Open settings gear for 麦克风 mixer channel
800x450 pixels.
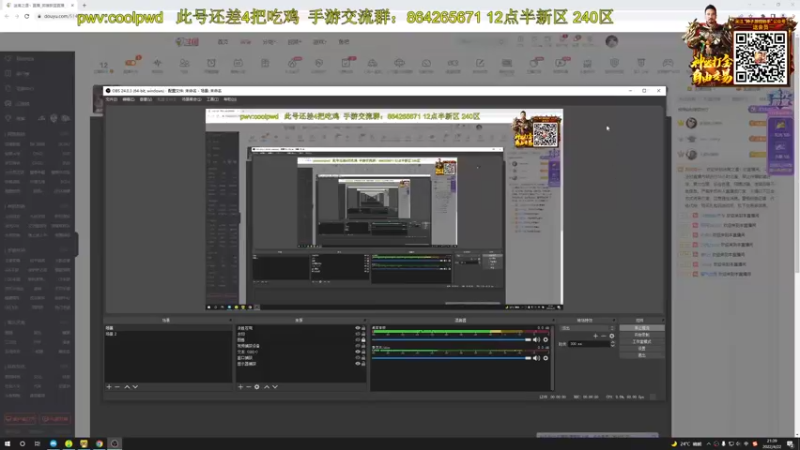tap(545, 358)
